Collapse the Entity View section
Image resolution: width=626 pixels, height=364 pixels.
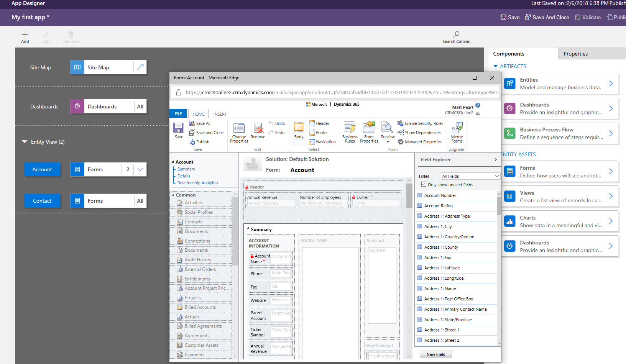tap(25, 142)
